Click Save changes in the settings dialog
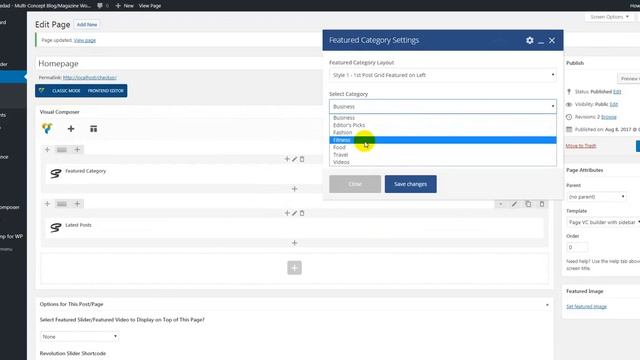This screenshot has width=640, height=360. (x=411, y=184)
